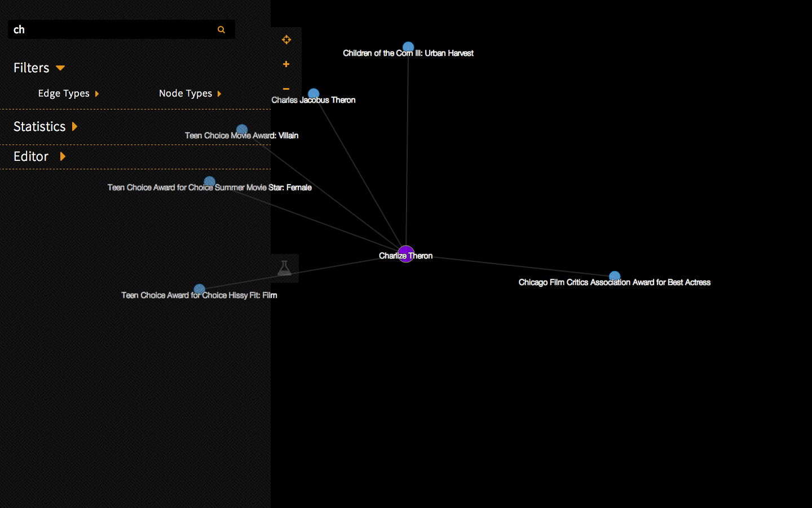The image size is (812, 508).
Task: Open the lab flask experiment icon
Action: tap(285, 268)
